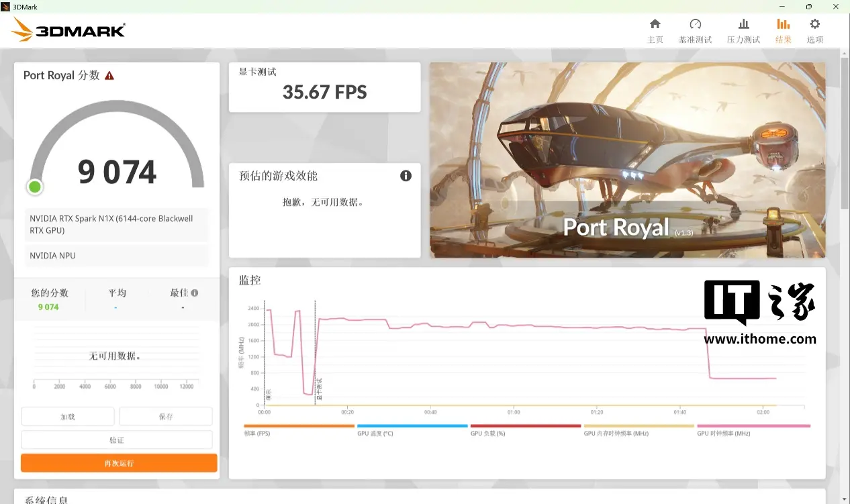The image size is (850, 504).
Task: Open 选项 settings with the gear icon
Action: point(815,31)
